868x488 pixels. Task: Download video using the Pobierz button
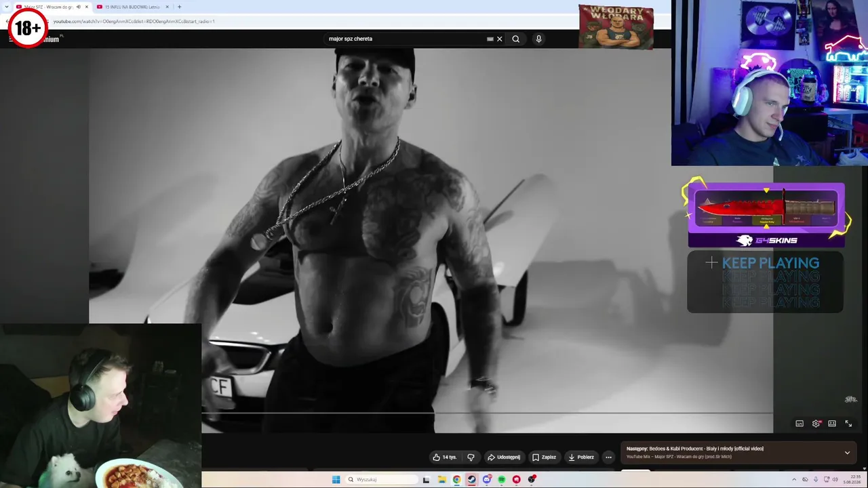pos(581,457)
